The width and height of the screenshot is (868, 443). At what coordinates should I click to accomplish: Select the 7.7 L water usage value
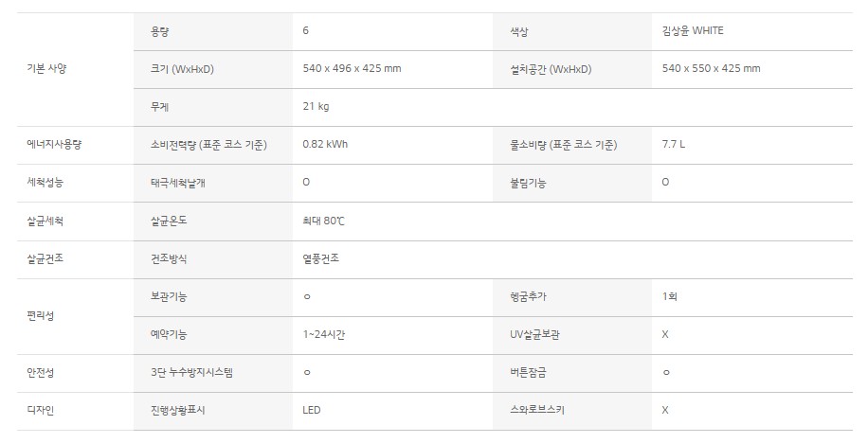coord(674,144)
